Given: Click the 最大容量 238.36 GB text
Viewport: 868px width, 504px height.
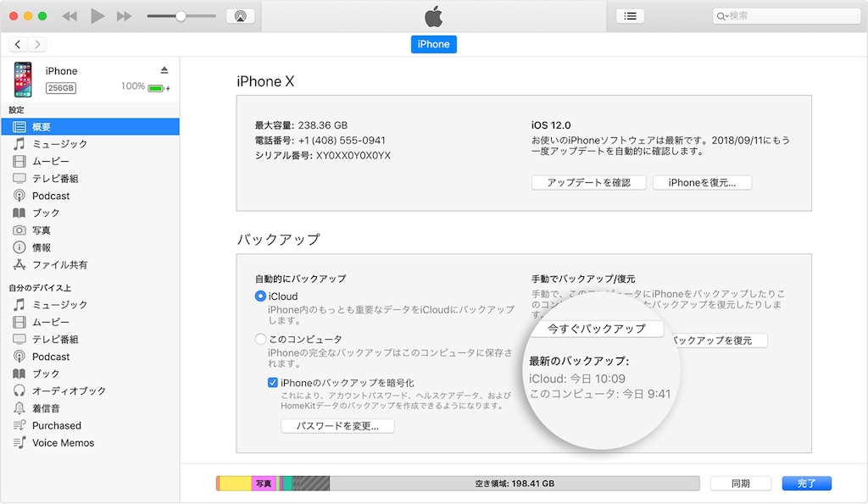Looking at the screenshot, I should click(x=301, y=125).
